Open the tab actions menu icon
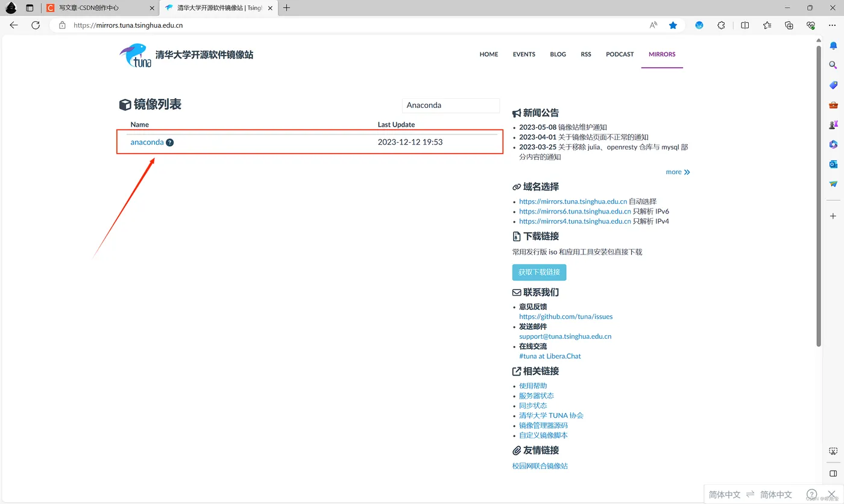The width and height of the screenshot is (844, 504). [x=30, y=8]
